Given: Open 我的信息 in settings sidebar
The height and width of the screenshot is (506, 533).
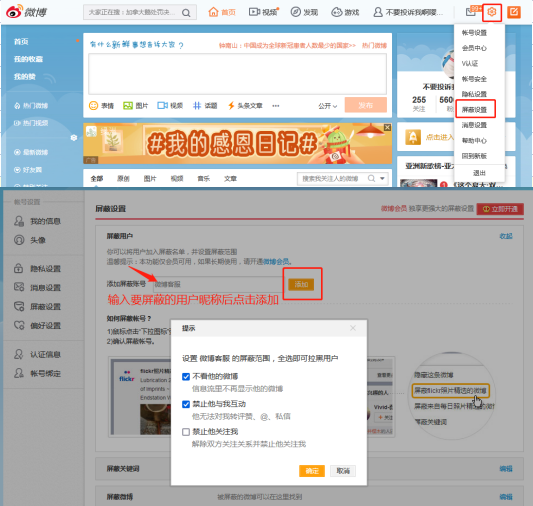Looking at the screenshot, I should tap(37, 221).
